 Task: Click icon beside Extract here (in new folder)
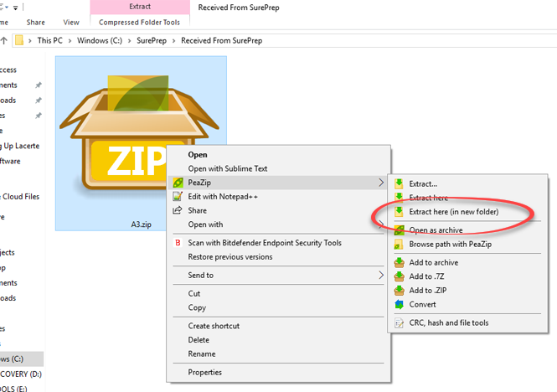click(x=399, y=212)
